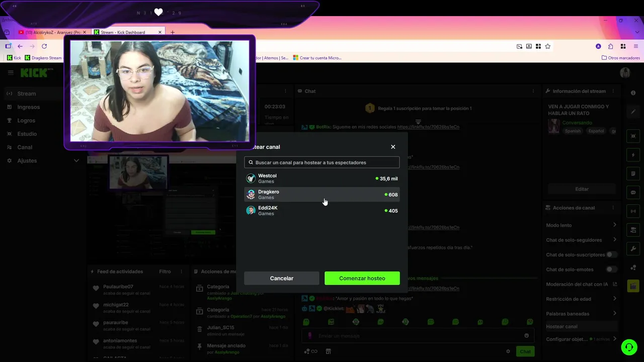Select the Eddi24K channel row
This screenshot has height=362, width=644.
tap(322, 211)
